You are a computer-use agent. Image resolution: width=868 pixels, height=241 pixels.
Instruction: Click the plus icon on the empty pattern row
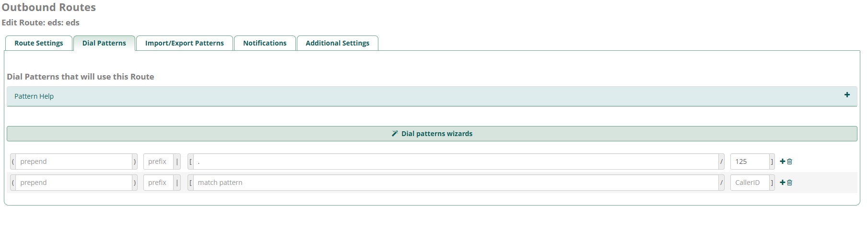click(783, 183)
